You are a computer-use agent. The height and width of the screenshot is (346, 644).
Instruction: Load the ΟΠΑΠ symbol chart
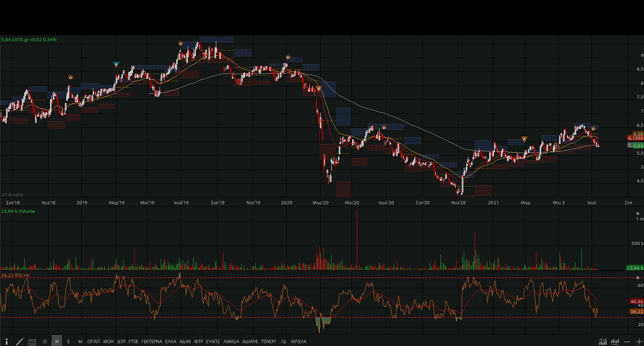tap(93, 342)
